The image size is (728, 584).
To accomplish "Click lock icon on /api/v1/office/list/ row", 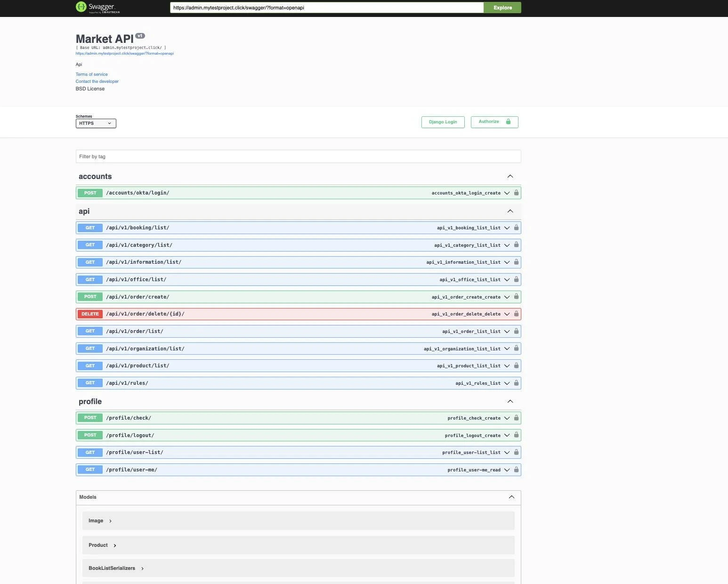I will point(516,279).
